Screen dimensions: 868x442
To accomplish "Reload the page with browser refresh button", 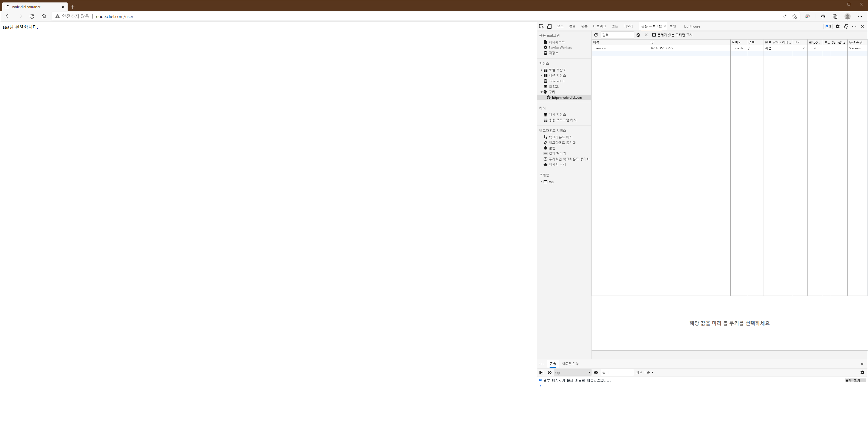I will (x=32, y=16).
